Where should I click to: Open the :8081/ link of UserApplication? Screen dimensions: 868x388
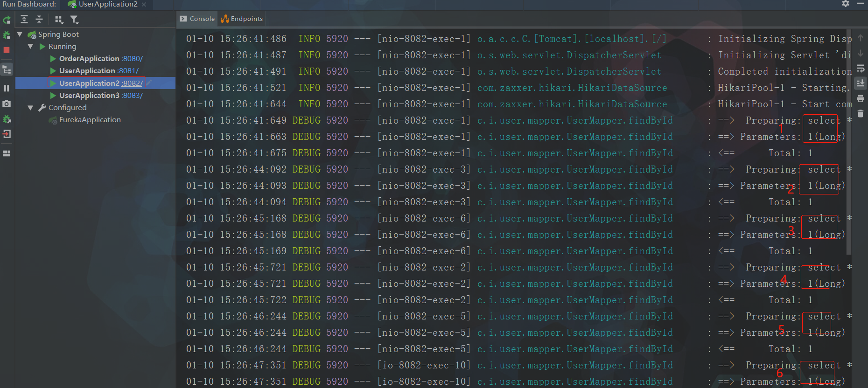(128, 70)
